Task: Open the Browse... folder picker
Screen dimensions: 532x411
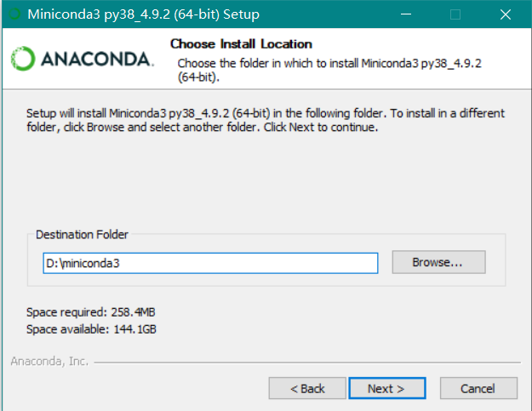Action: click(438, 262)
